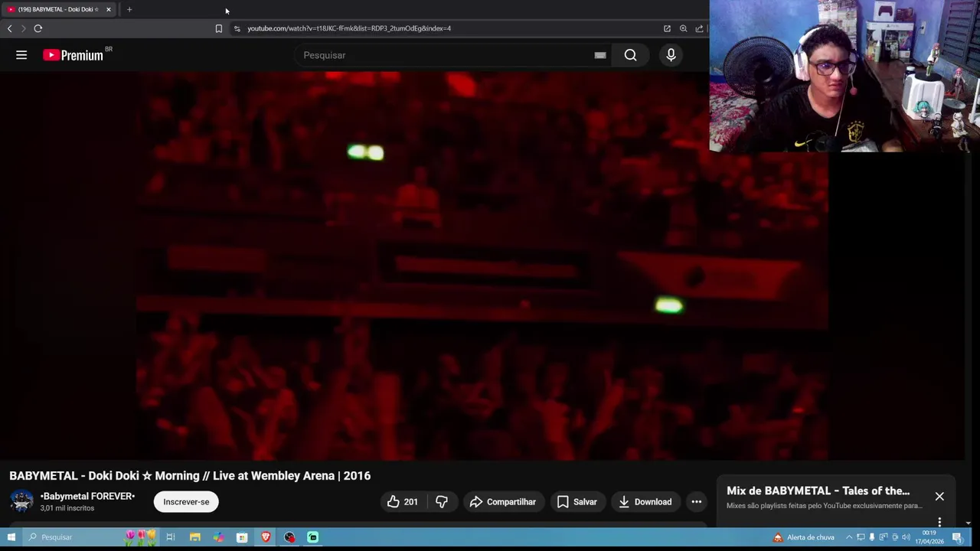Dislike the video with thumbs-down

[442, 502]
